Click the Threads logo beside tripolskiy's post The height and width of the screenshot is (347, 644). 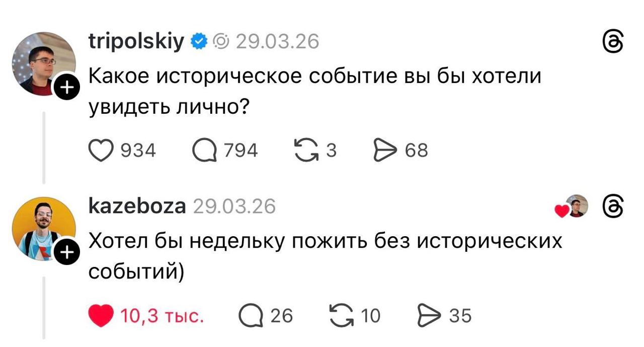coord(613,42)
